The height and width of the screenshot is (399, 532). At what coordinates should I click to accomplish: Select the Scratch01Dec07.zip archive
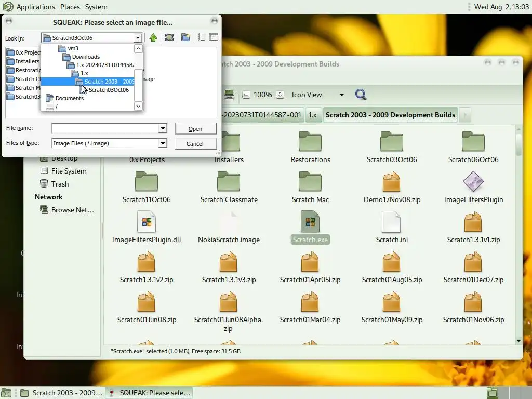(473, 268)
